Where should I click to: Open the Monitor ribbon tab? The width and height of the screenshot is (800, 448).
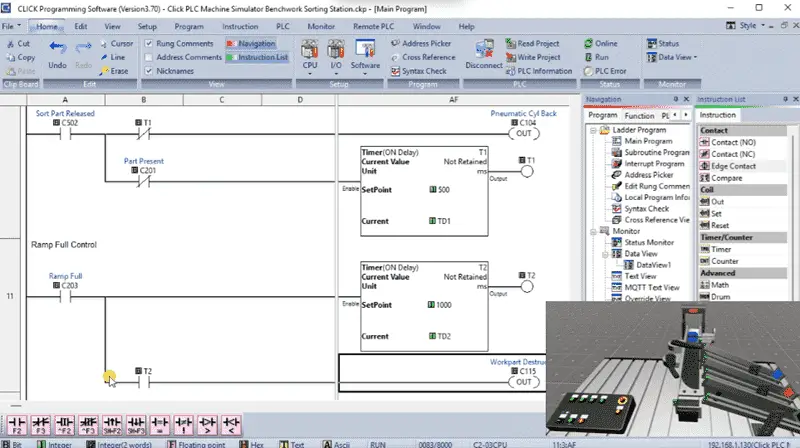pyautogui.click(x=321, y=27)
